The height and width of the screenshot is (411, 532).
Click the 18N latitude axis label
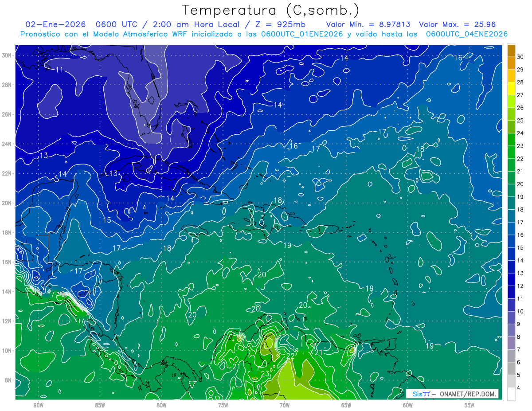click(x=7, y=232)
